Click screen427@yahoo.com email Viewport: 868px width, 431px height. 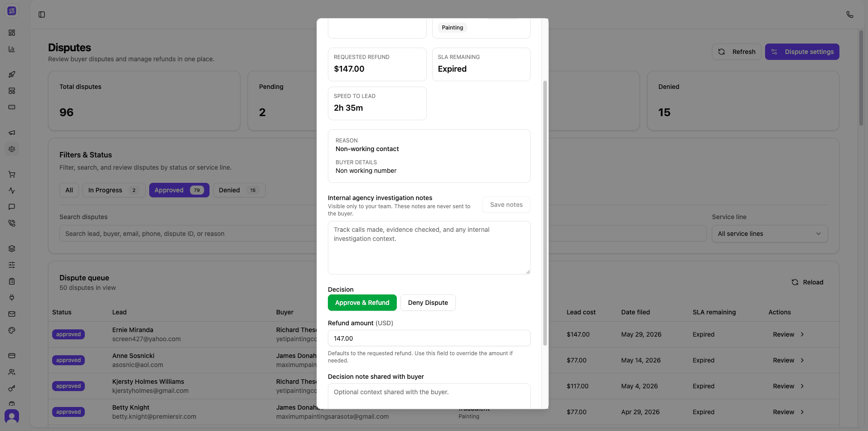click(146, 339)
